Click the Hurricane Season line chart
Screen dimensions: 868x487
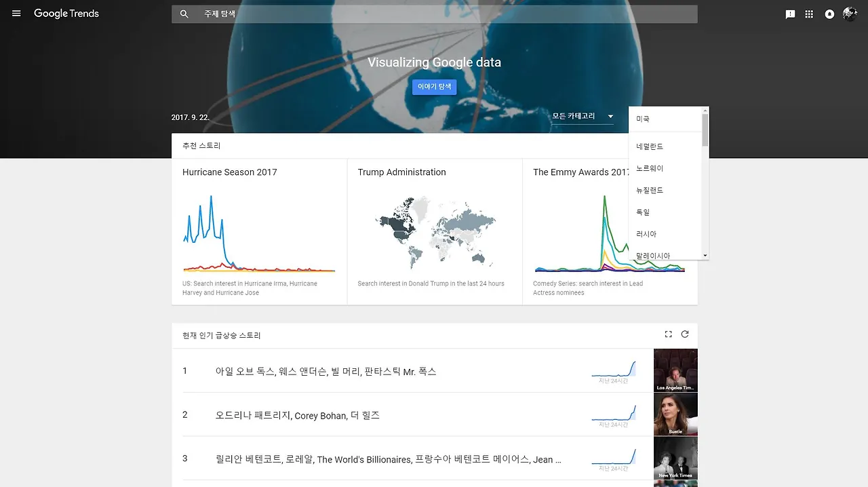pyautogui.click(x=259, y=233)
